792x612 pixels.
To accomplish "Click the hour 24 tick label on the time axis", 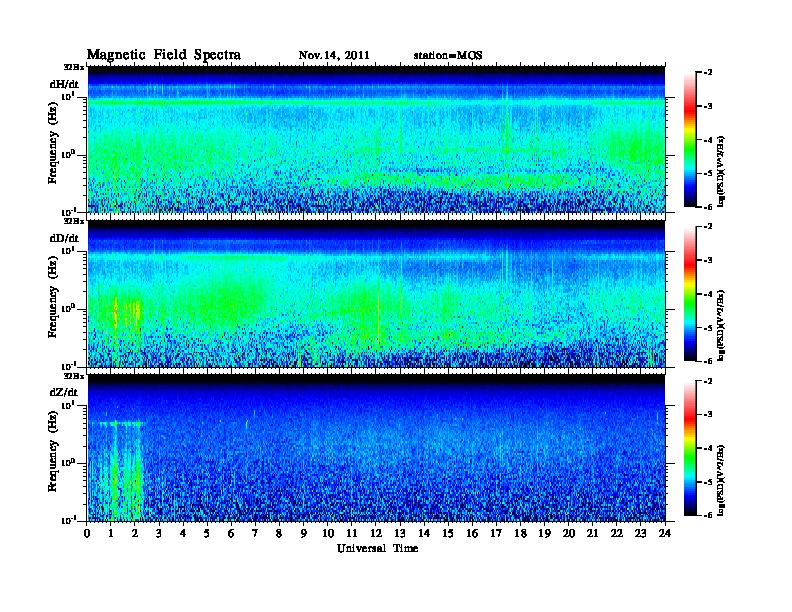I will pos(665,534).
